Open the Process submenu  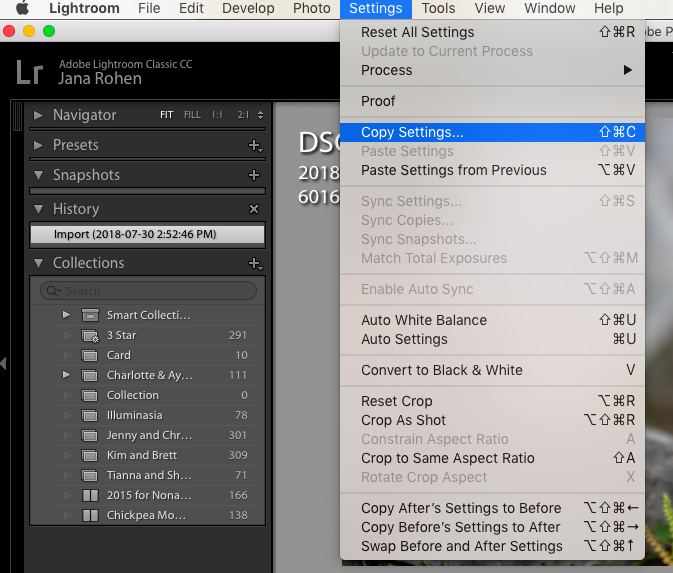387,70
